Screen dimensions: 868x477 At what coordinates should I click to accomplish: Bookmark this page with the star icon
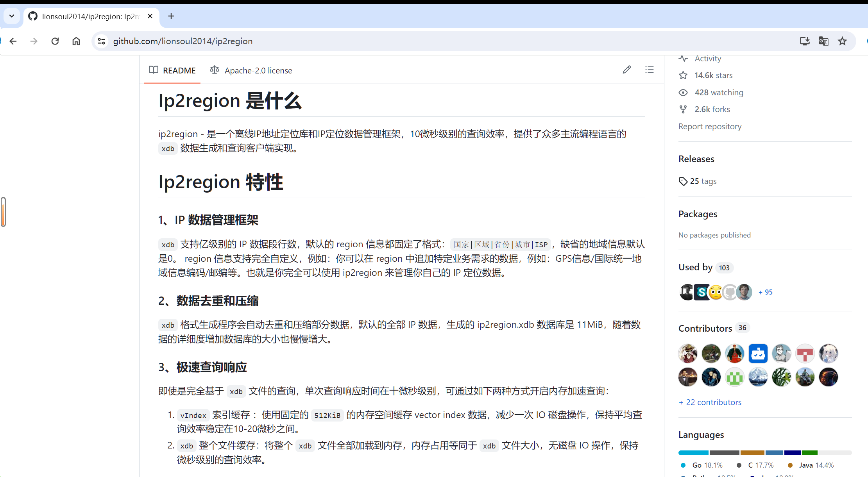coord(842,41)
